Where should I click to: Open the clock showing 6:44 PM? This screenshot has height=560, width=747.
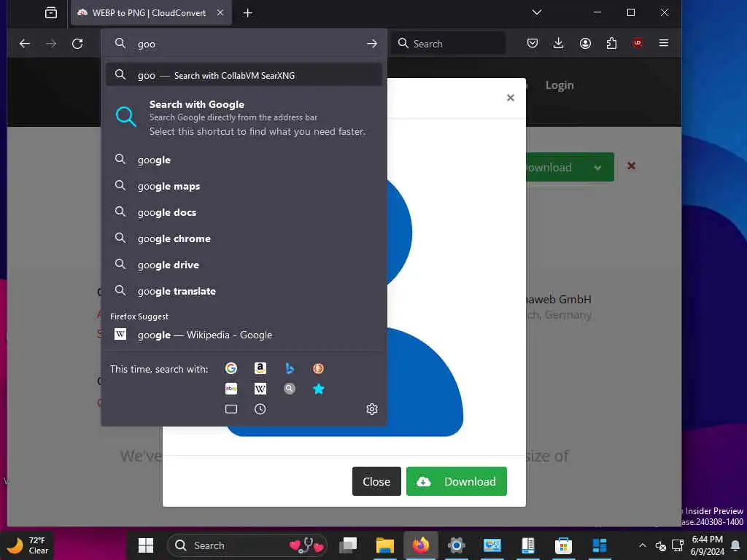[708, 545]
